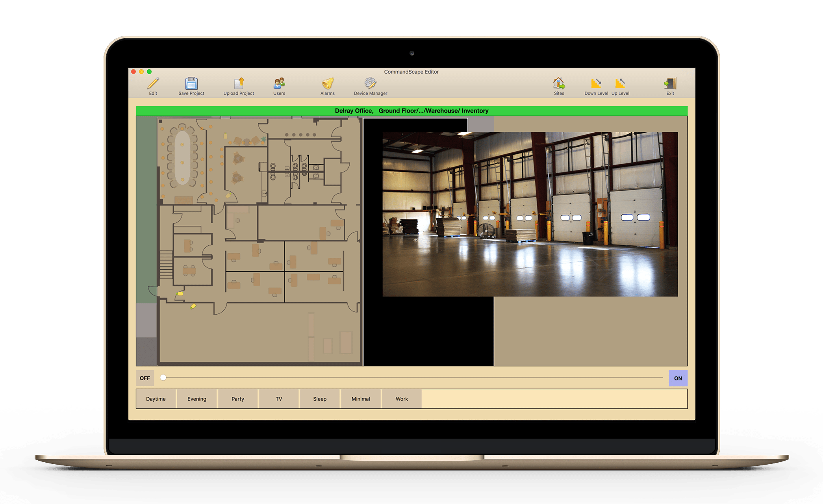This screenshot has height=504, width=823.
Task: Click the dimmer slider handle
Action: [x=163, y=378]
